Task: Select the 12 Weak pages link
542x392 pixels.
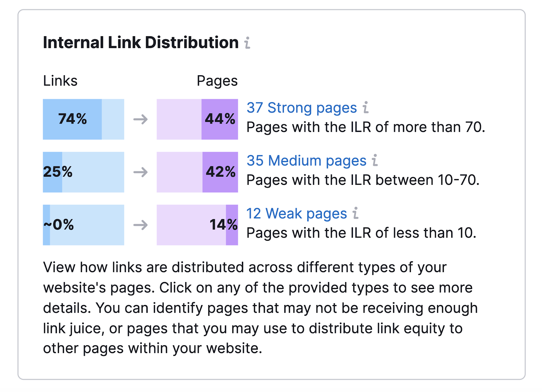Action: coord(296,213)
